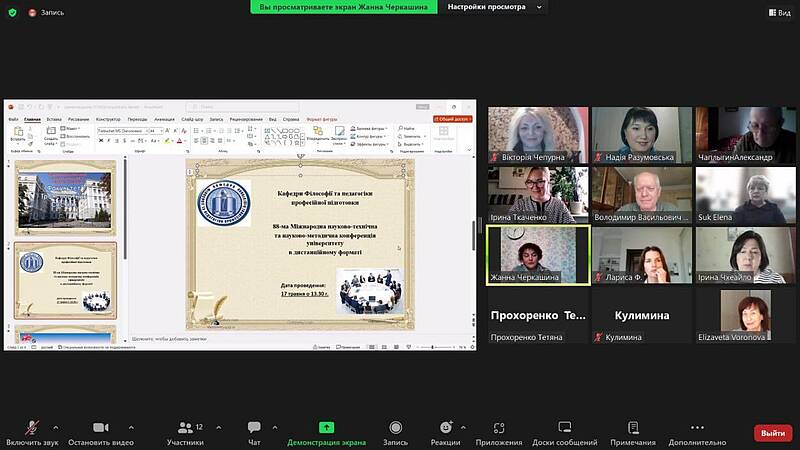Toggle bulleted list formatting
800x450 pixels.
(196, 131)
